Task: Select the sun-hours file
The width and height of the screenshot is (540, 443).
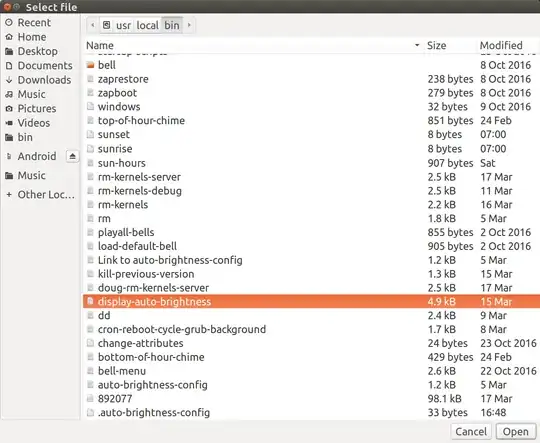Action: coord(311,163)
